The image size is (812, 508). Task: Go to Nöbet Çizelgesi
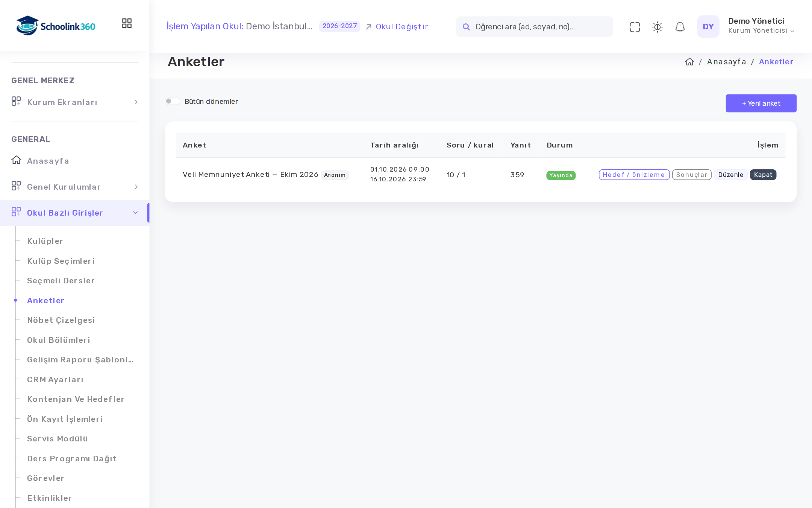click(x=61, y=320)
